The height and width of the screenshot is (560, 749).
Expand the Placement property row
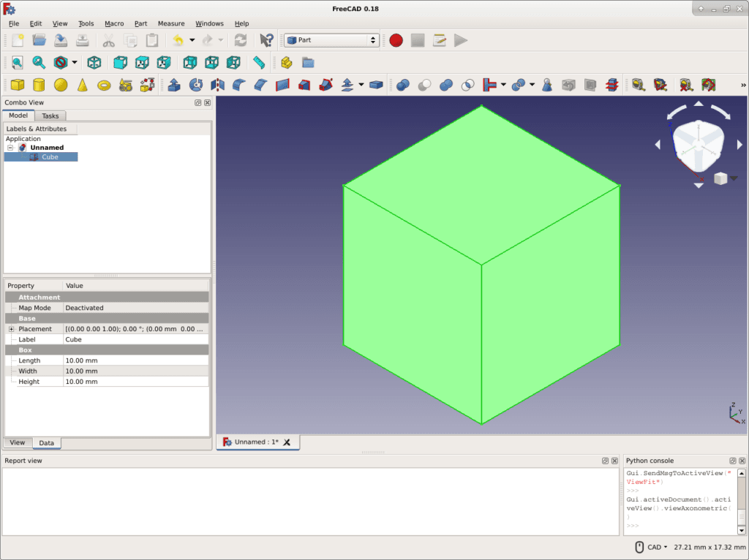click(10, 329)
